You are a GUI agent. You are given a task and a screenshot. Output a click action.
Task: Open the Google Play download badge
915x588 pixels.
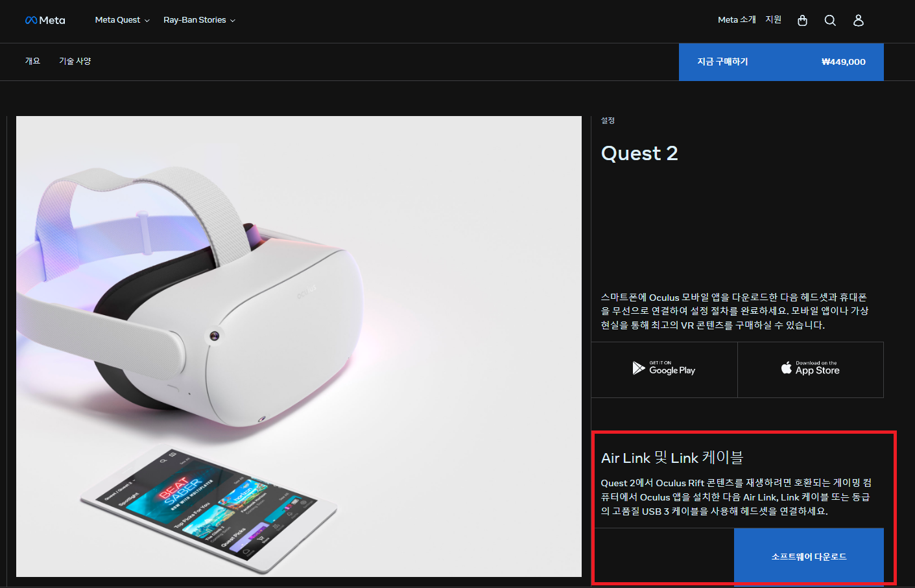664,370
